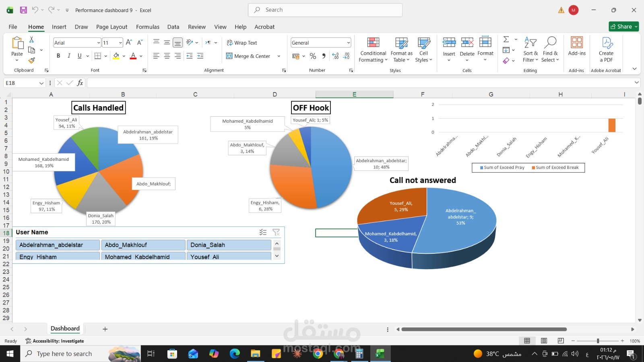
Task: Click the Font Color red swatch
Action: point(133,56)
